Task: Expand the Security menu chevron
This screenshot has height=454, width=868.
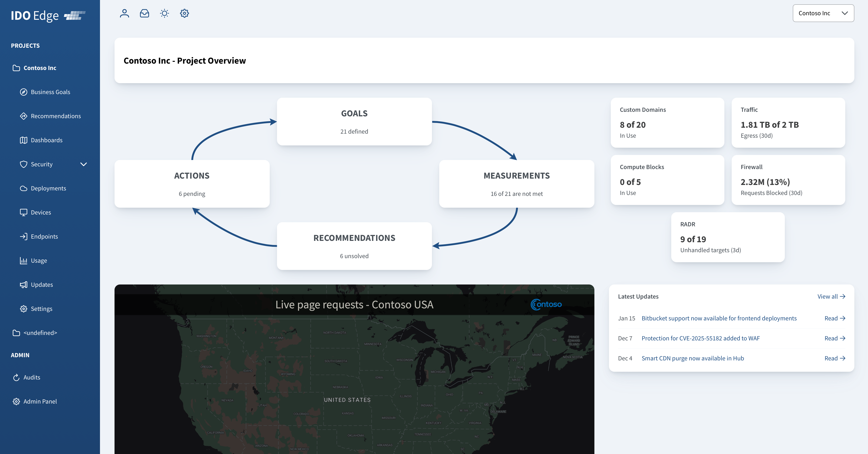Action: coord(84,165)
